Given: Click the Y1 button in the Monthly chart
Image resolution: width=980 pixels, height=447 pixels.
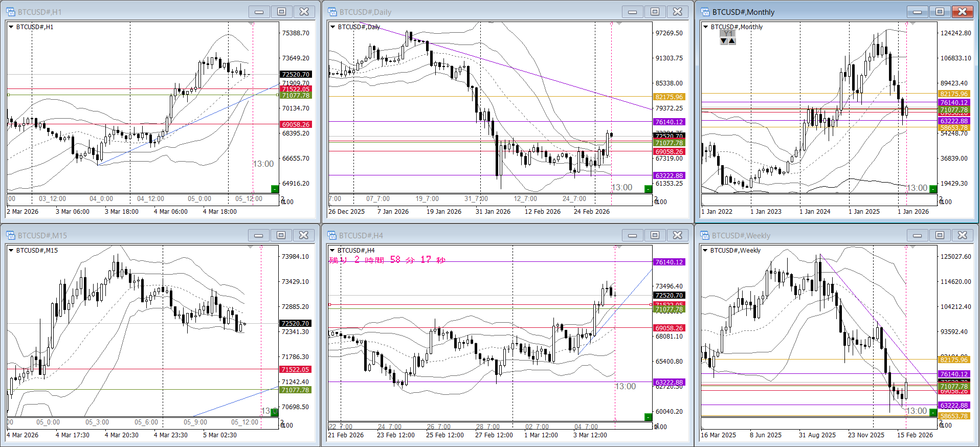Looking at the screenshot, I should pos(728,33).
